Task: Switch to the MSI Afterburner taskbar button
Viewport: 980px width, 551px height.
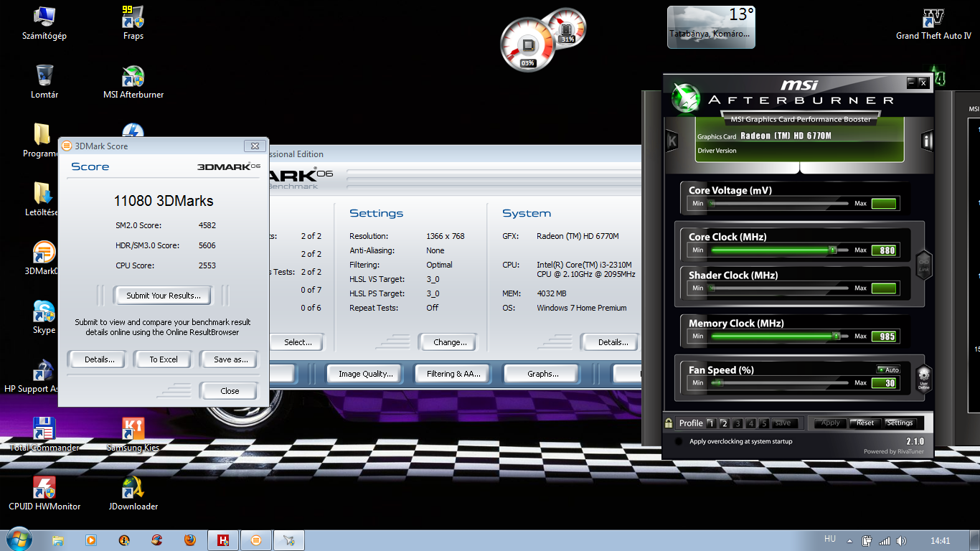Action: [x=289, y=540]
